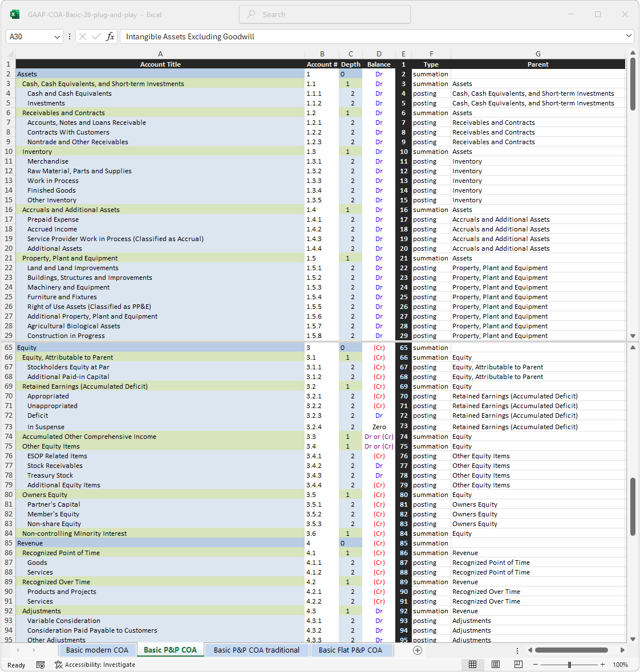Click the search magnifier icon
This screenshot has width=640, height=672.
point(252,14)
